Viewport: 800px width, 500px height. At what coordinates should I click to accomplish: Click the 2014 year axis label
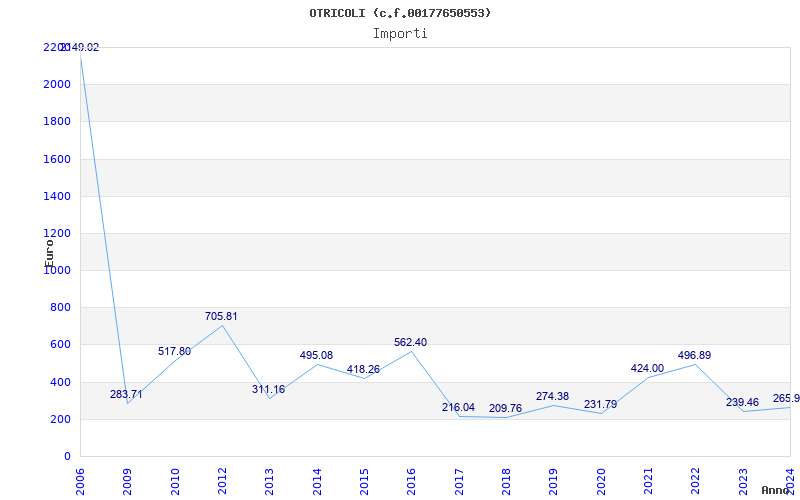pos(317,482)
